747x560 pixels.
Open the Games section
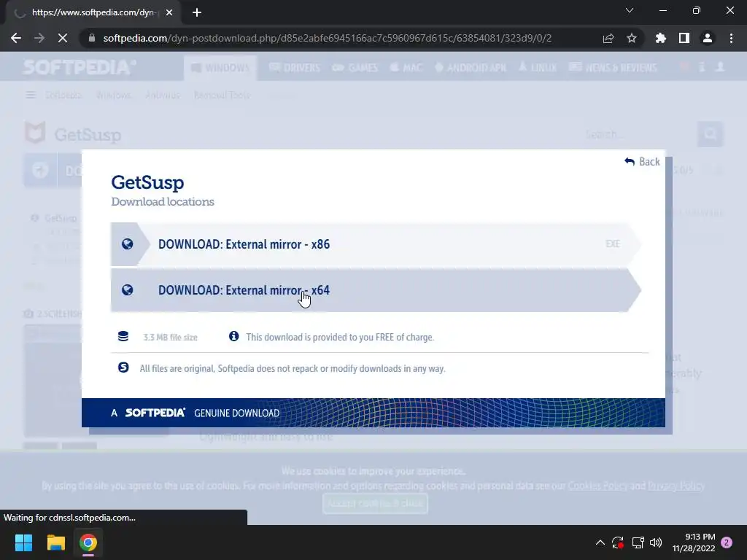(355, 68)
